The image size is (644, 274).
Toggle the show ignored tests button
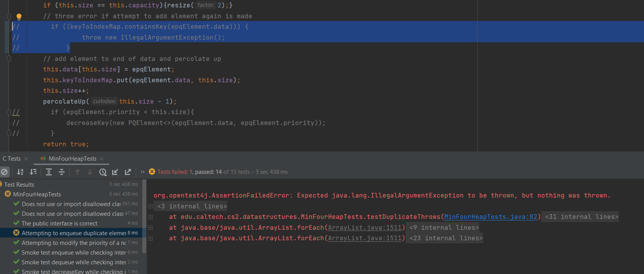[x=5, y=172]
